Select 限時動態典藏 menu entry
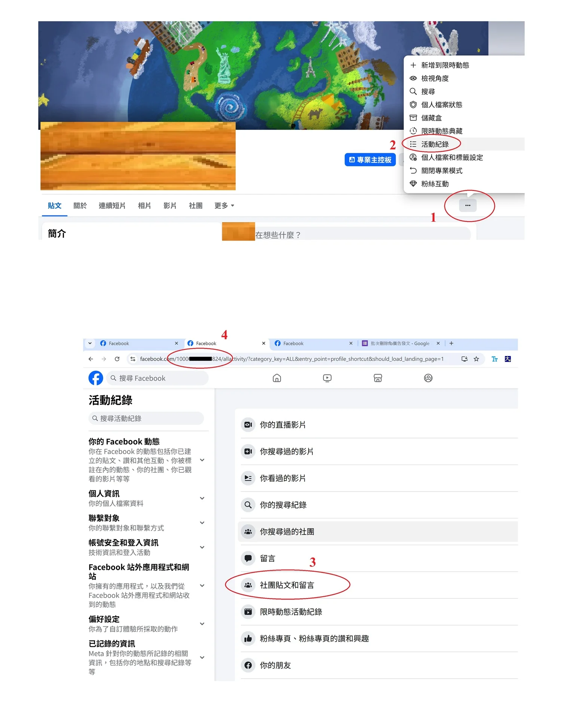 pos(465,131)
